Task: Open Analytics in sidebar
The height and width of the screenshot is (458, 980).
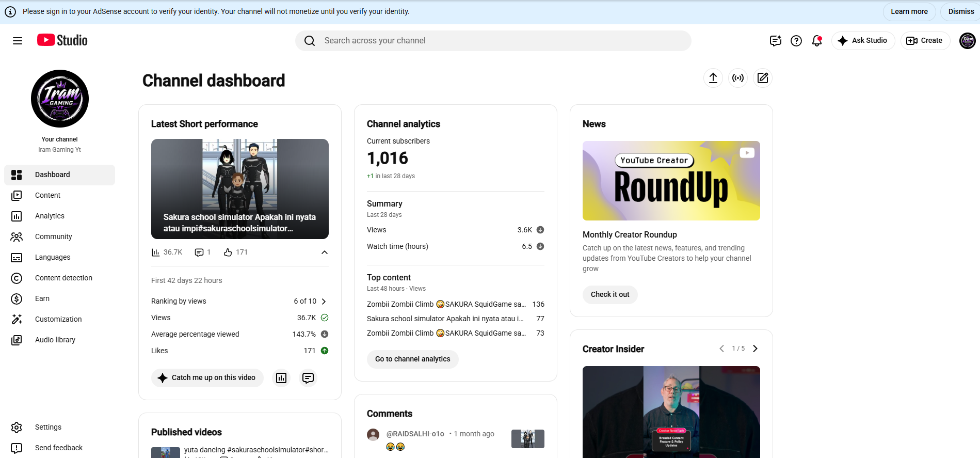Action: 59,216
